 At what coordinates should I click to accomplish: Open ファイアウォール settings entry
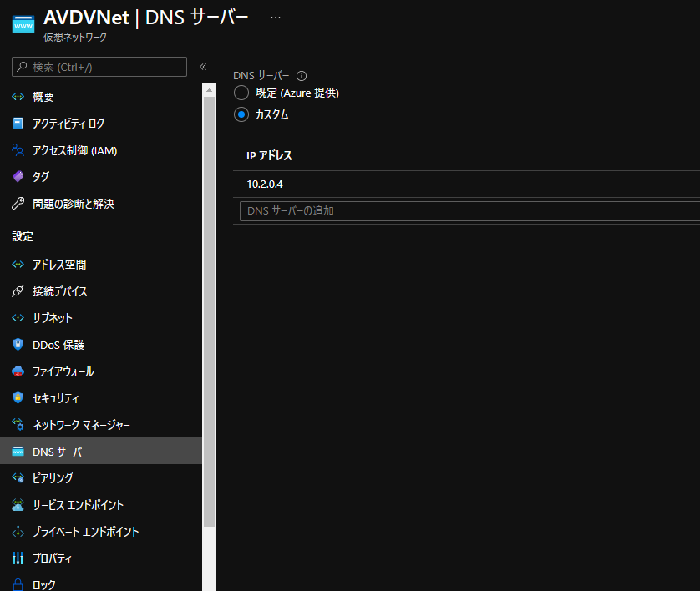coord(63,371)
